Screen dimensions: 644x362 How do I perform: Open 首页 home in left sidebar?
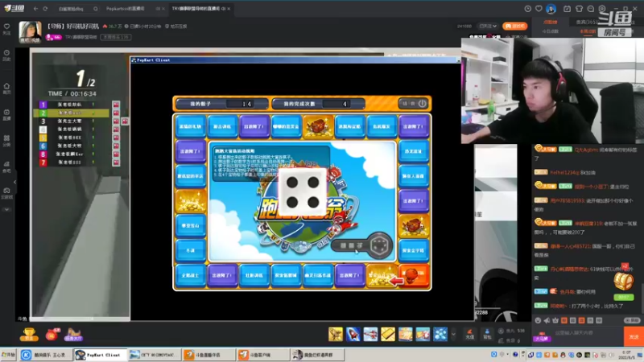pyautogui.click(x=6, y=88)
